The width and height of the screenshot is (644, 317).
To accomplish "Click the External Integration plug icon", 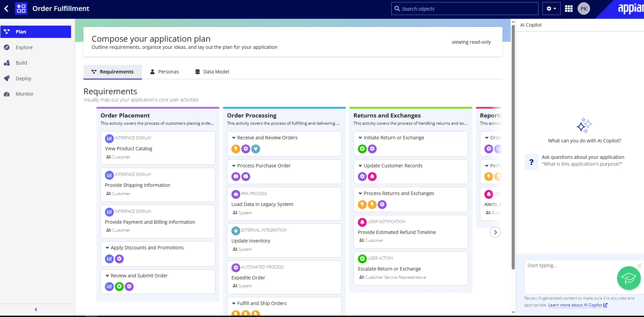I will pyautogui.click(x=236, y=231).
